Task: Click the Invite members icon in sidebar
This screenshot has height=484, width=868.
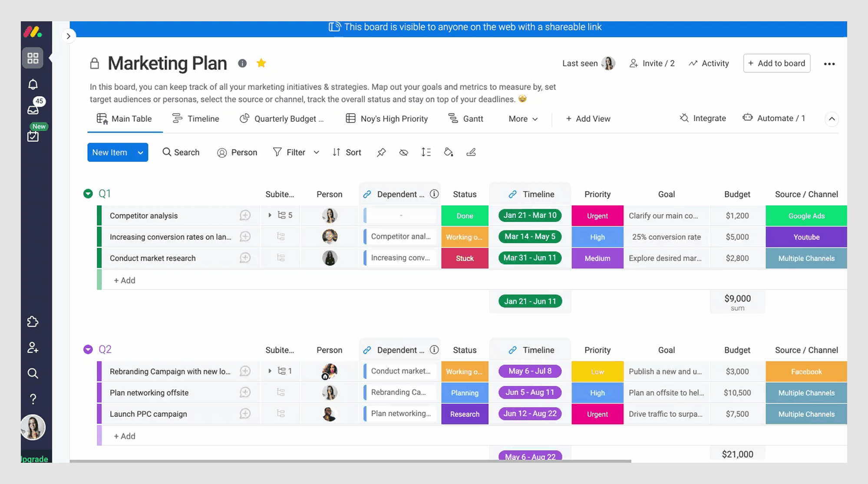Action: pos(33,348)
